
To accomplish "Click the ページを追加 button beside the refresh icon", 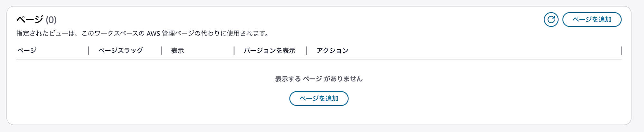I will (592, 20).
